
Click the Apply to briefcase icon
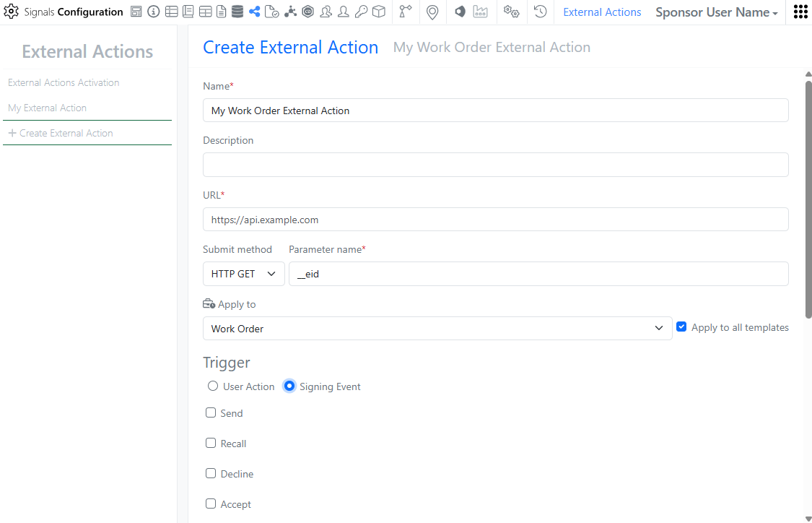pos(209,303)
